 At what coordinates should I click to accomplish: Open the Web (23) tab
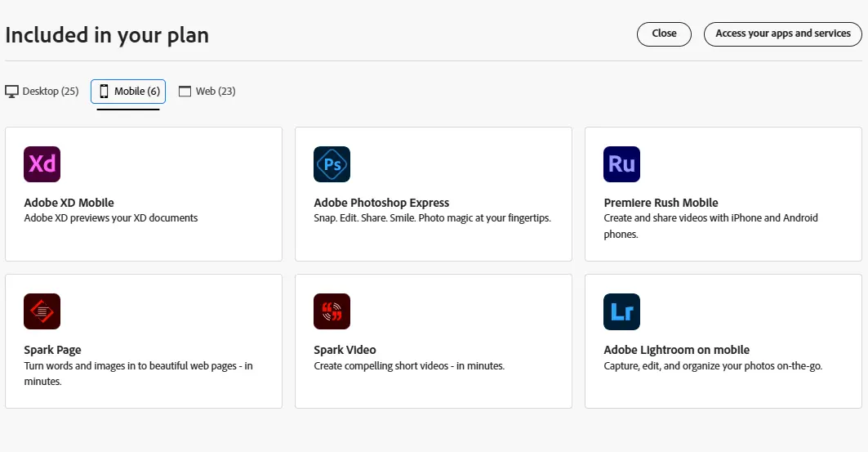coord(207,92)
